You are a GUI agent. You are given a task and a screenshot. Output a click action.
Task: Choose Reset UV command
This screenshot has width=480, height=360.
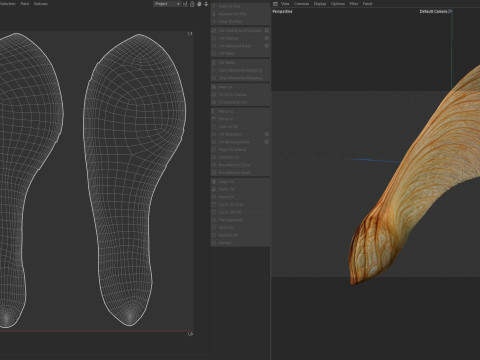point(240,197)
